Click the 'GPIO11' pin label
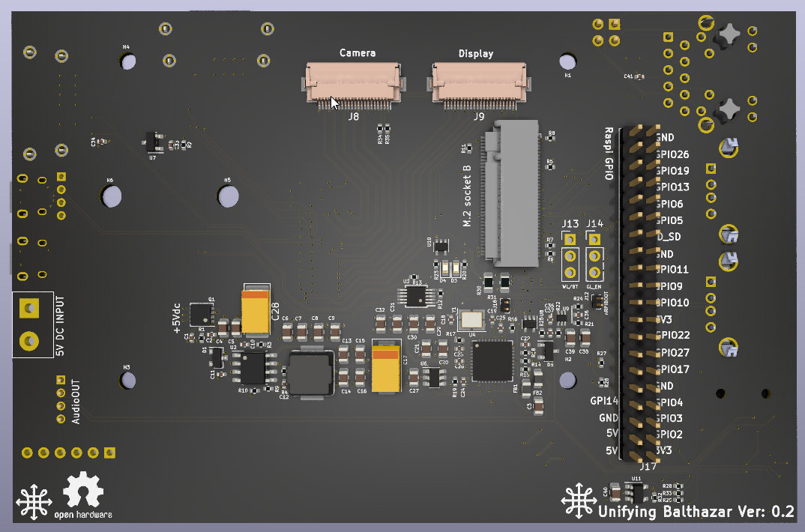This screenshot has width=805, height=532. 672,269
